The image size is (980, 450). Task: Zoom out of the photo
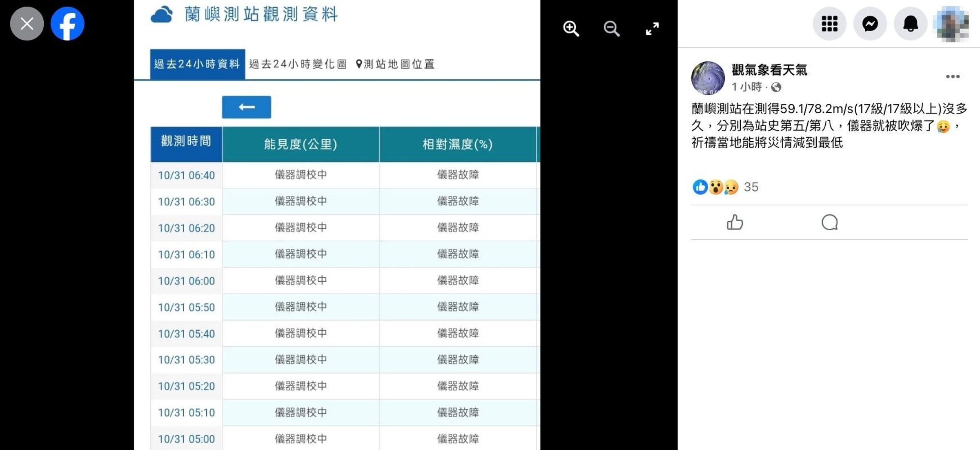click(x=611, y=29)
